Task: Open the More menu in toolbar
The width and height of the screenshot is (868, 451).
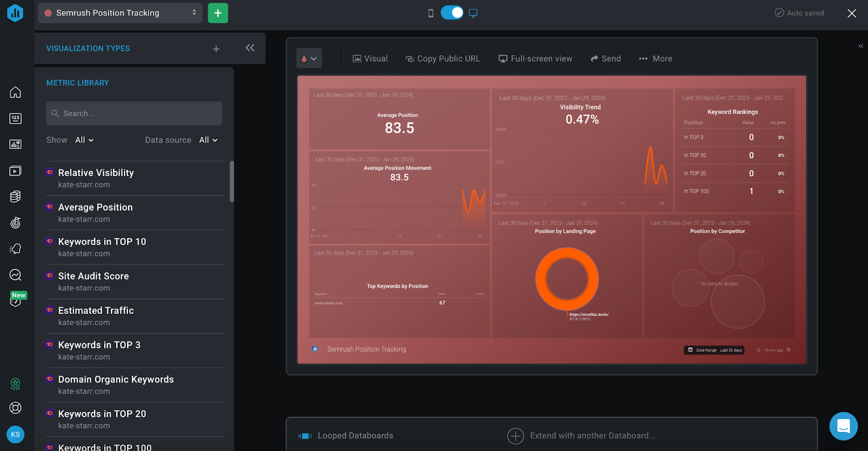Action: pyautogui.click(x=655, y=59)
